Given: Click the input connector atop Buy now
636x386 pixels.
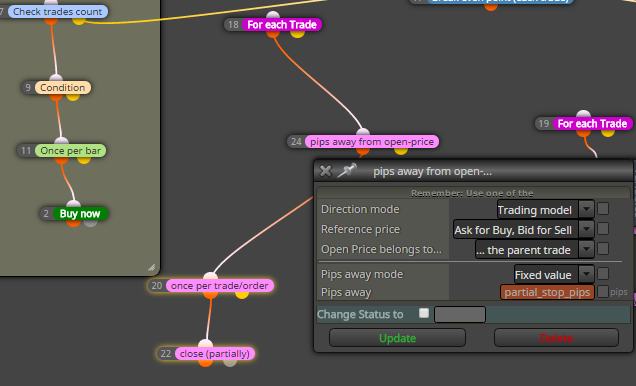Looking at the screenshot, I should (73, 205).
